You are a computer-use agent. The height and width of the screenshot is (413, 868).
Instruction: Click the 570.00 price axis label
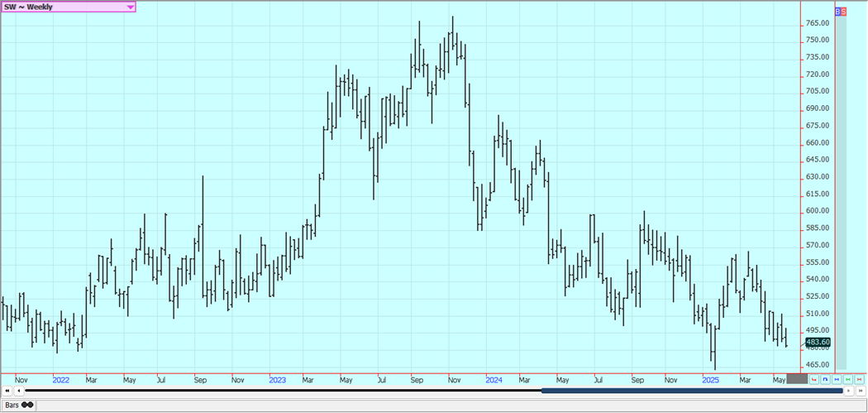pos(818,245)
